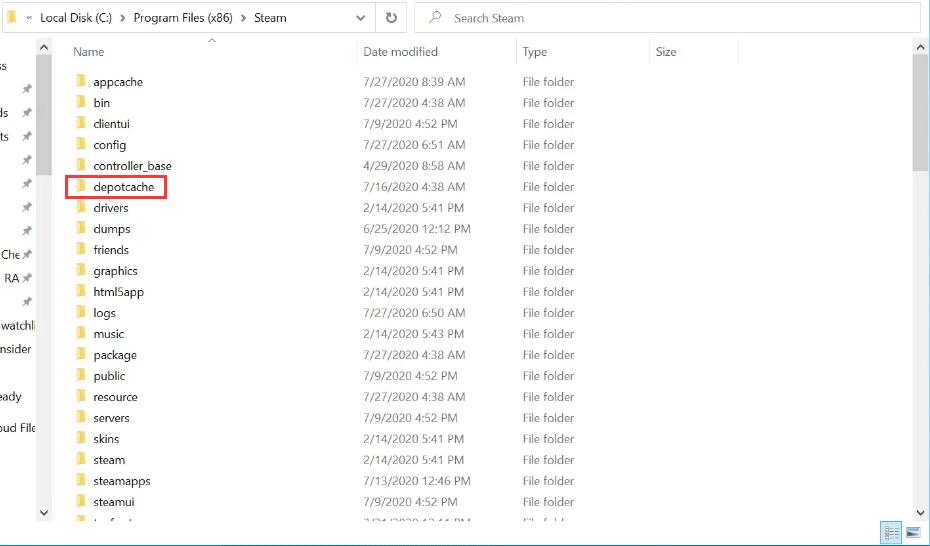Image resolution: width=930 pixels, height=546 pixels.
Task: Click file list scrollbar up arrow
Action: coord(920,47)
